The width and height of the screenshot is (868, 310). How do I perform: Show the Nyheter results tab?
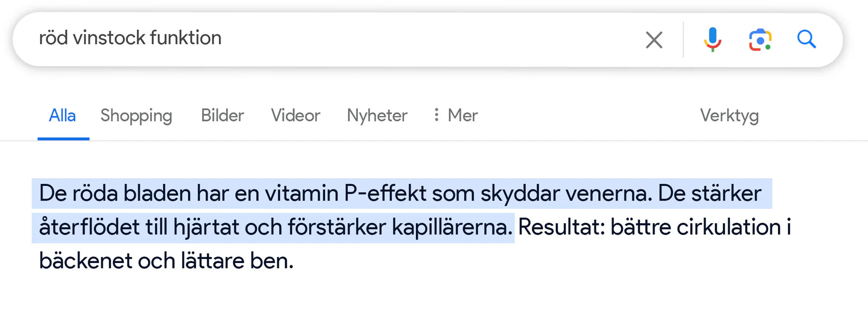377,116
